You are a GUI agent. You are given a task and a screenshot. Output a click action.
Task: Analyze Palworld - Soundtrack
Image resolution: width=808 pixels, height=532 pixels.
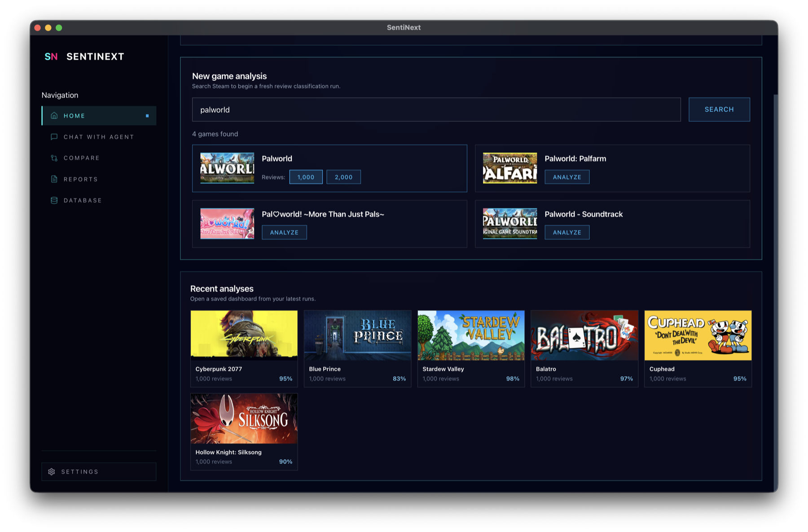[567, 232]
